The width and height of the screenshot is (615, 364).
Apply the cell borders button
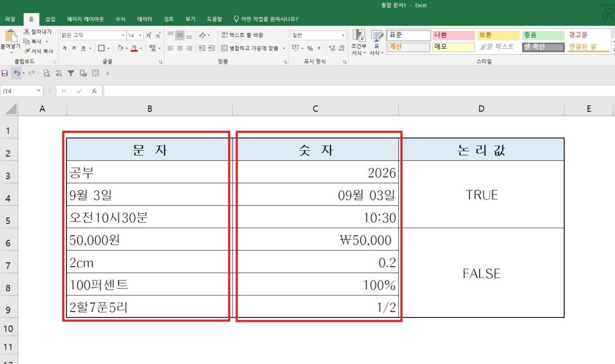tap(101, 48)
